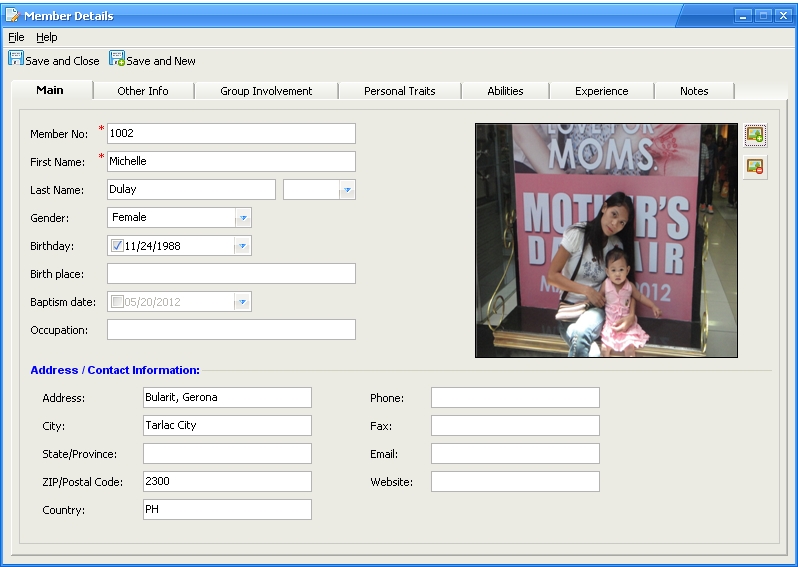Click the empty Phone field
798x567 pixels.
[x=515, y=398]
